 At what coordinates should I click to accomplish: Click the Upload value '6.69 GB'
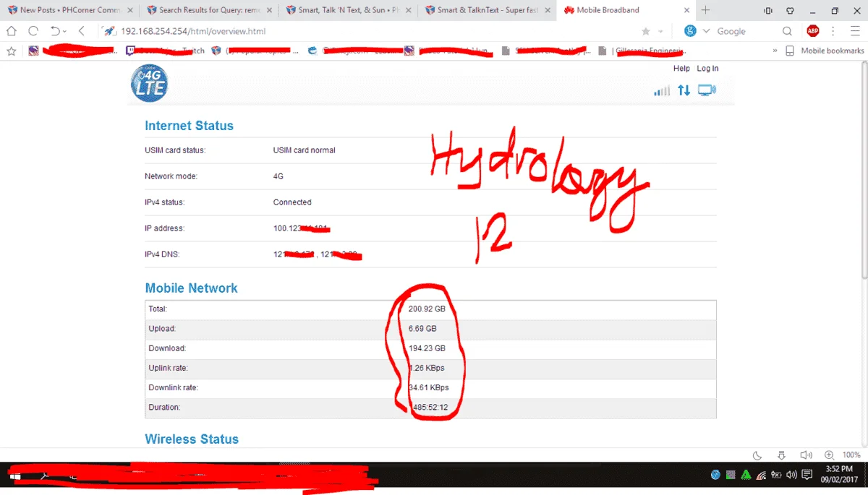422,328
